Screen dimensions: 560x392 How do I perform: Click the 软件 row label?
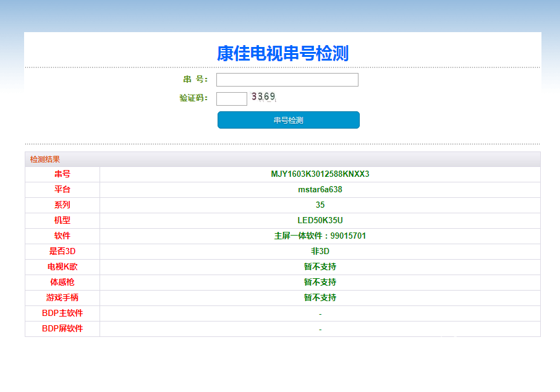[x=62, y=236]
